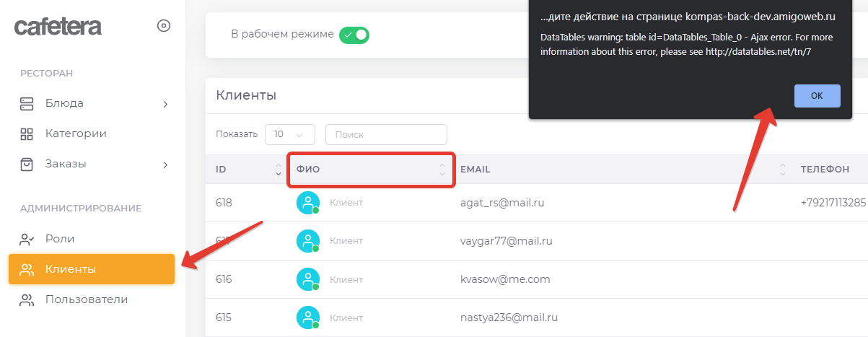Open the Показать rows count dropdown

[290, 134]
